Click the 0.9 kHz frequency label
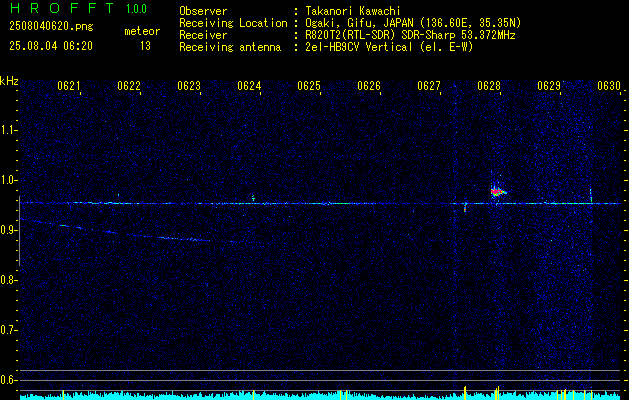629x400 pixels. tap(8, 230)
